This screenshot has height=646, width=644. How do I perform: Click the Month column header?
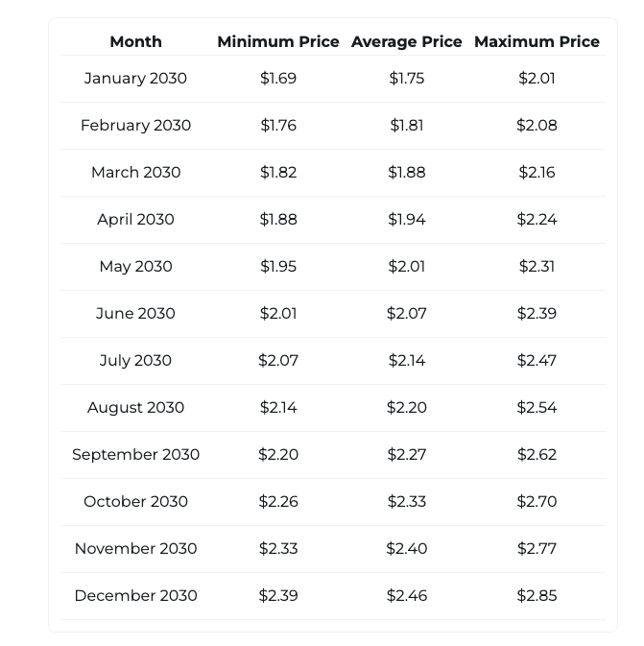135,41
